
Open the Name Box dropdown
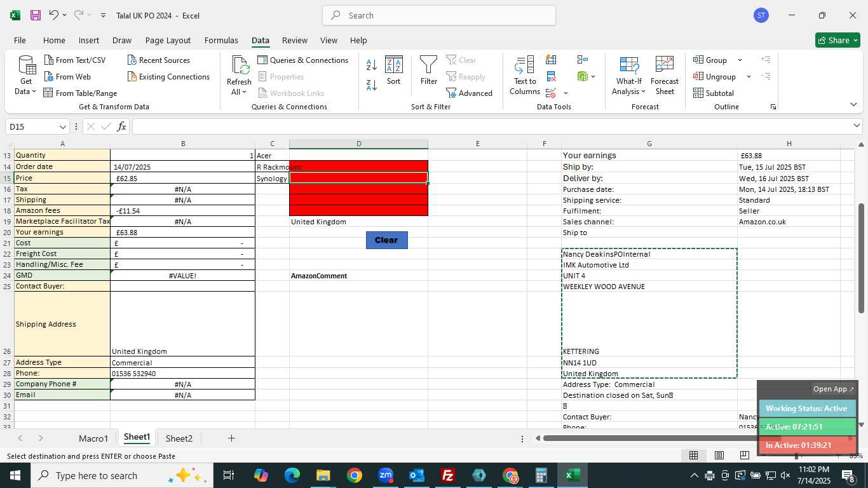(62, 126)
